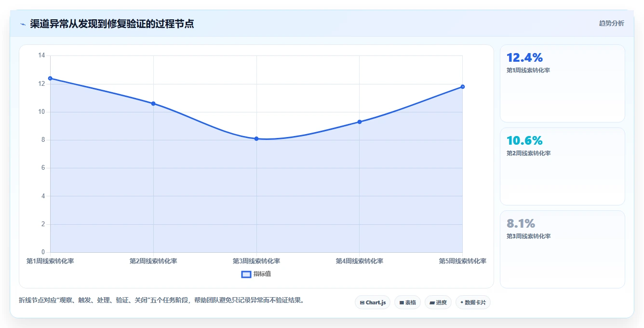Screen dimensions: 644x328
Task: Click the title 渠道异常从发现到修复验证的过程节点
Action: tap(112, 24)
